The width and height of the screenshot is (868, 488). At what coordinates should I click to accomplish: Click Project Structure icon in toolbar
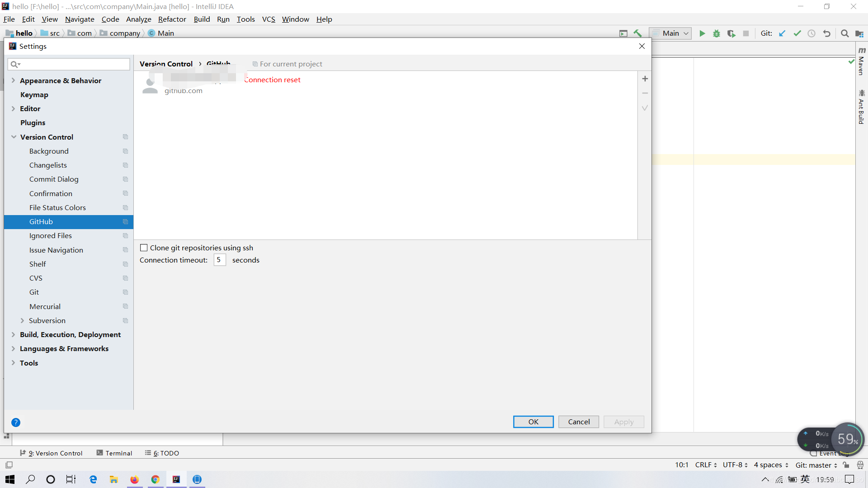click(x=859, y=33)
